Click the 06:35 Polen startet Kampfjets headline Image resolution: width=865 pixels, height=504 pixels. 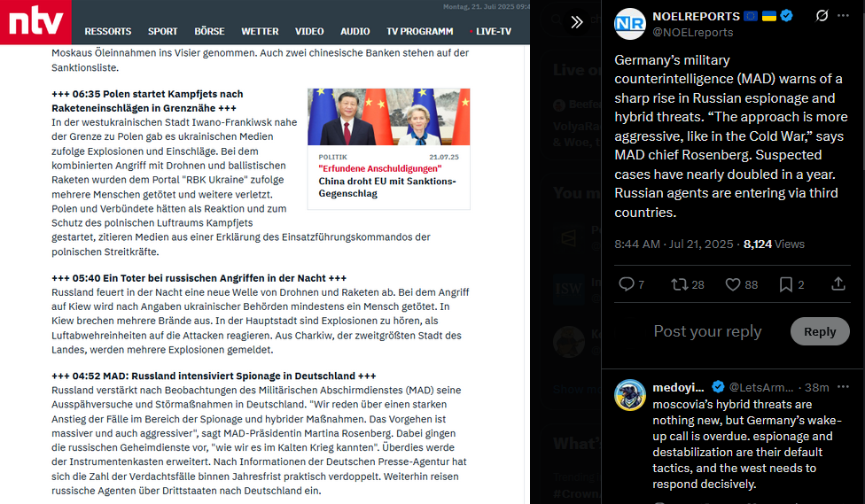pyautogui.click(x=147, y=101)
